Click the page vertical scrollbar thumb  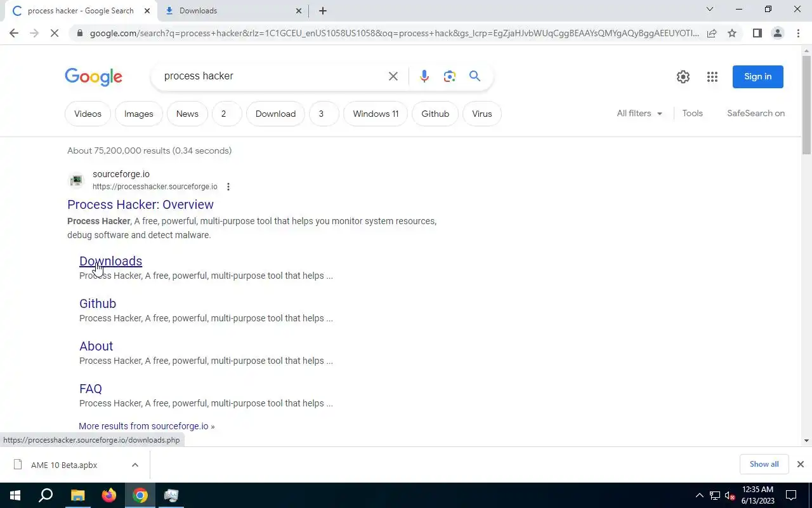tap(806, 105)
